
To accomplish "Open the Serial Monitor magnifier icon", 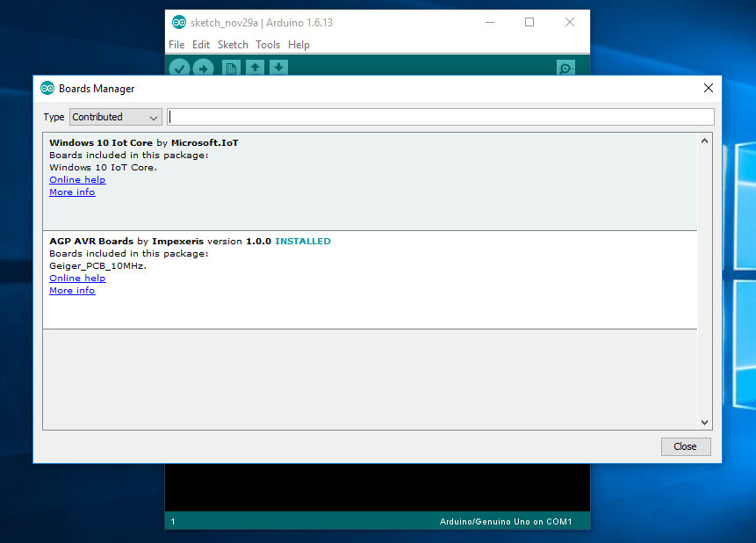I will tap(565, 68).
